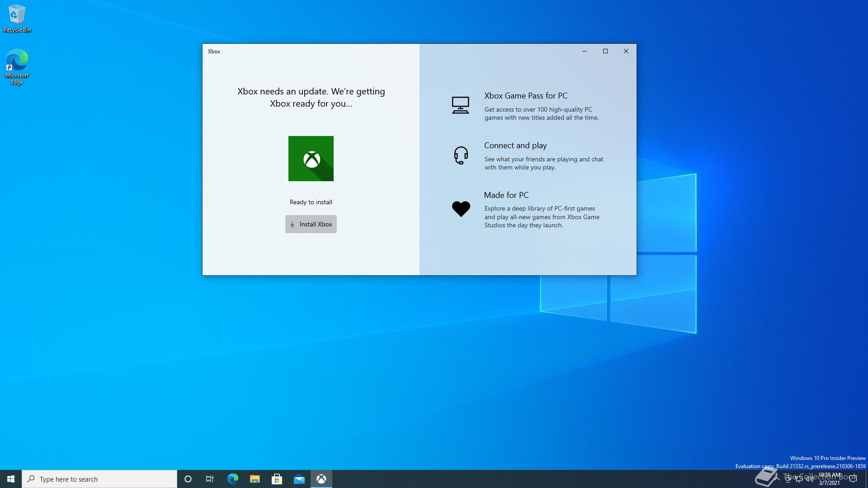Viewport: 868px width, 488px height.
Task: Click the "Made for PC" heading
Action: tap(506, 195)
